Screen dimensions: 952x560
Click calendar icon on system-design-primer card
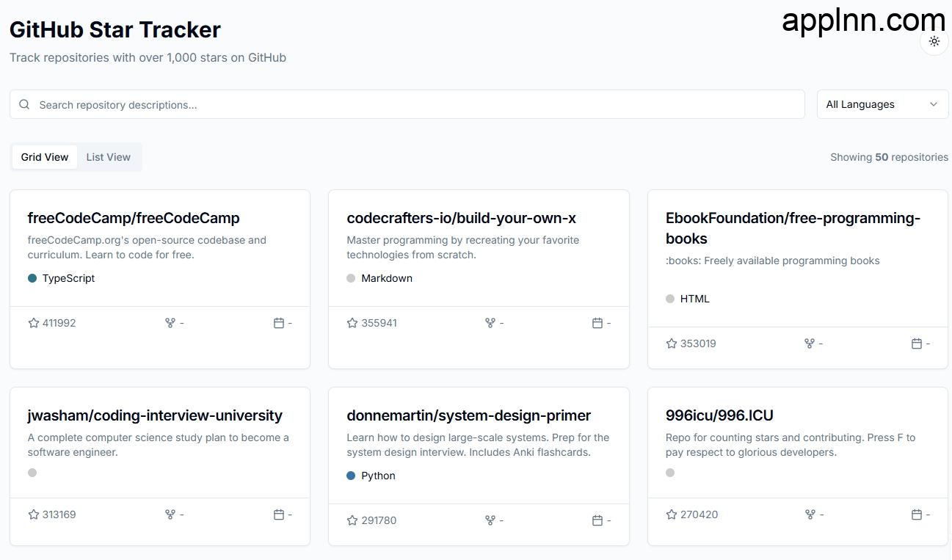click(597, 520)
